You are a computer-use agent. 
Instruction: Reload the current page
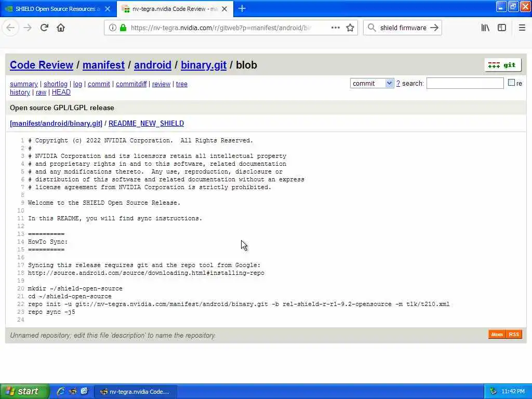44,28
